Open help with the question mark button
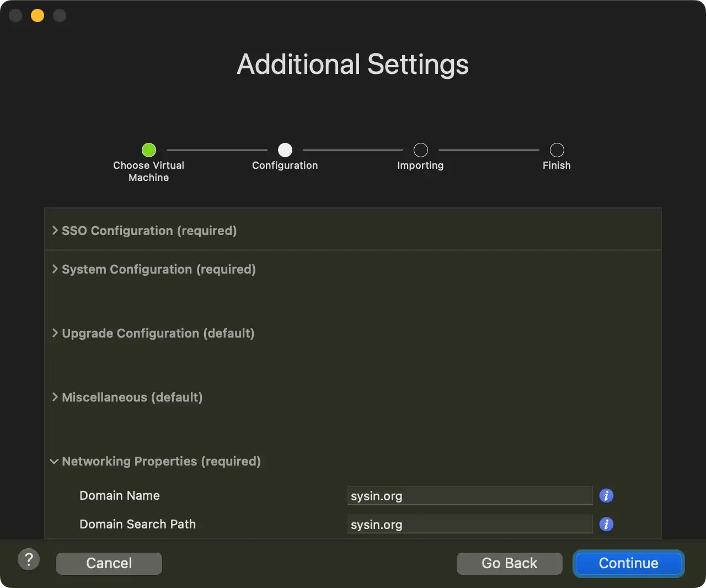The image size is (706, 588). [x=29, y=560]
